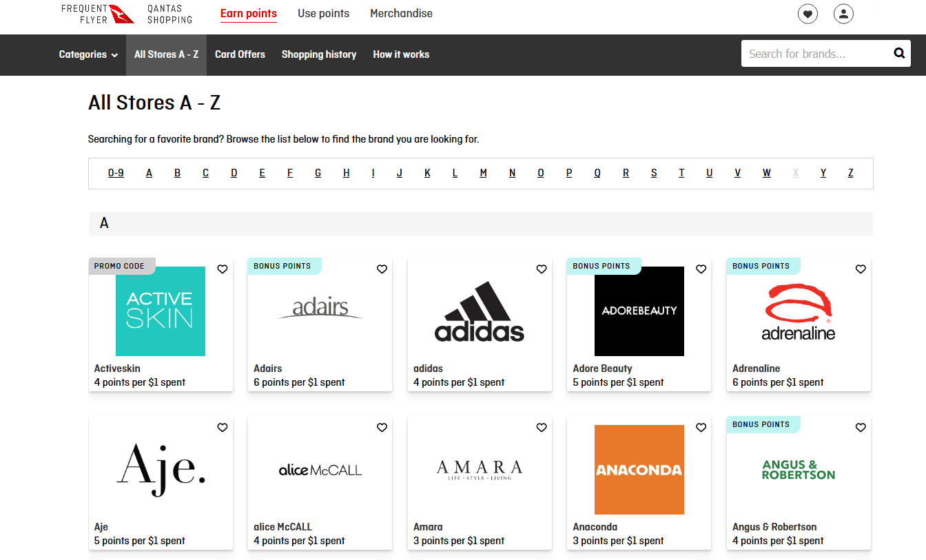Open the alice McCALL logo thumbnail
This screenshot has width=926, height=560.
(320, 470)
